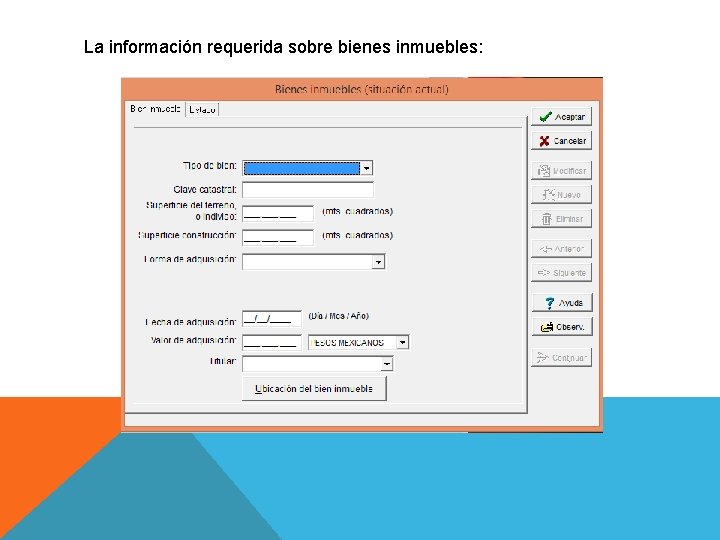This screenshot has height=540, width=720.
Task: Click the Titular label text
Action: tap(223, 361)
